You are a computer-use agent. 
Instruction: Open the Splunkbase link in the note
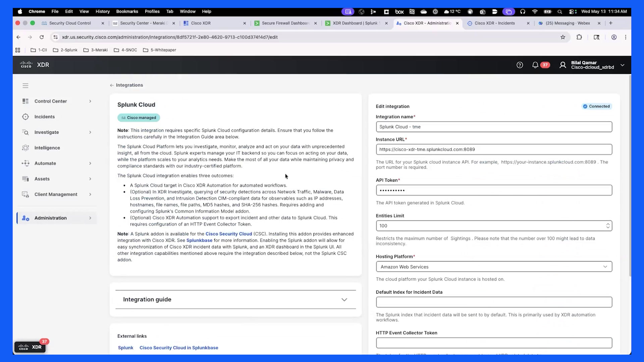(x=199, y=240)
